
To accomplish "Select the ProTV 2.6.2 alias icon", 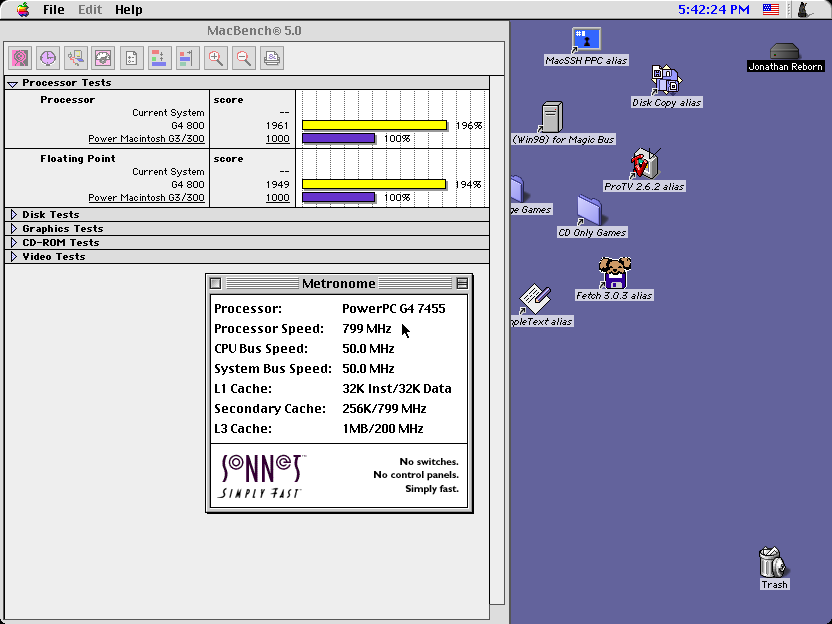I will [644, 163].
